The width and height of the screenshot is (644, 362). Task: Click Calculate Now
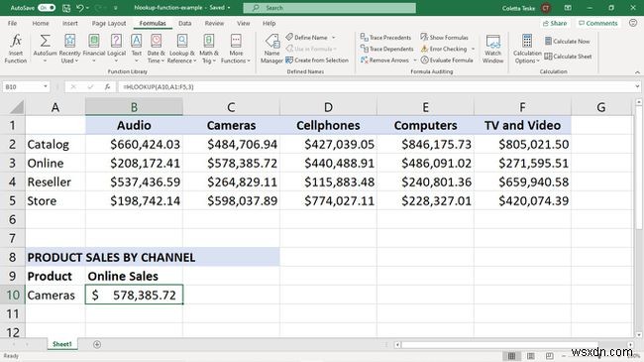(x=567, y=41)
